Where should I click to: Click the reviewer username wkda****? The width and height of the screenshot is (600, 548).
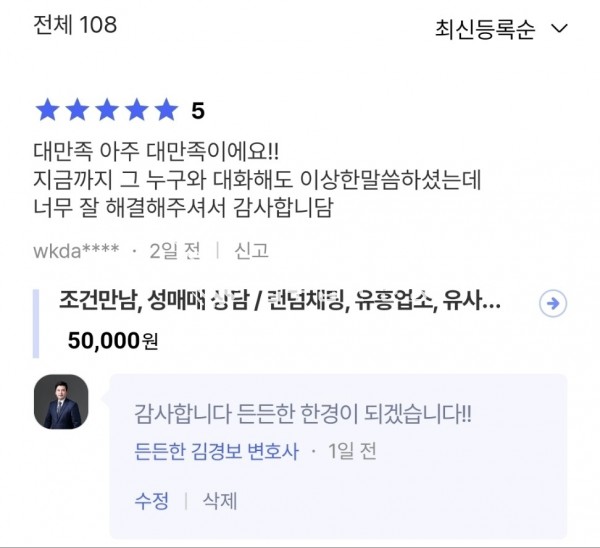tap(76, 251)
